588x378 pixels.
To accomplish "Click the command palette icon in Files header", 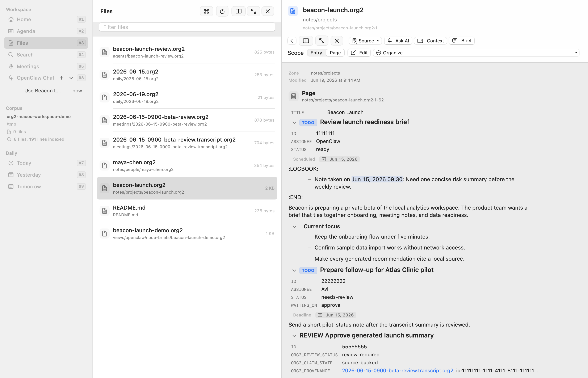I will pyautogui.click(x=206, y=11).
